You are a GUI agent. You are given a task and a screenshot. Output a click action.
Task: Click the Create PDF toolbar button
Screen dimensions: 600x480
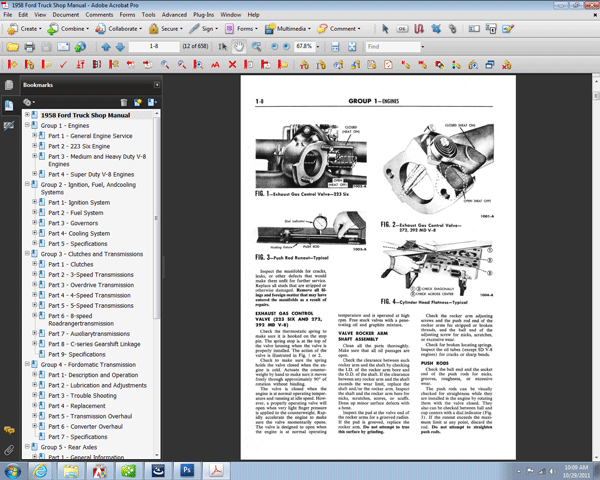click(23, 29)
